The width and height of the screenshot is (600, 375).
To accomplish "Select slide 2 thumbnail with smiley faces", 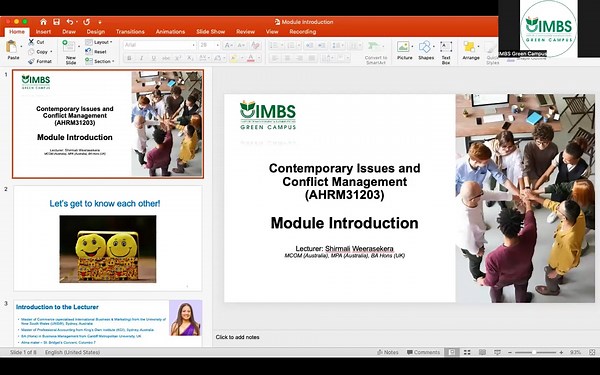I will [x=108, y=239].
